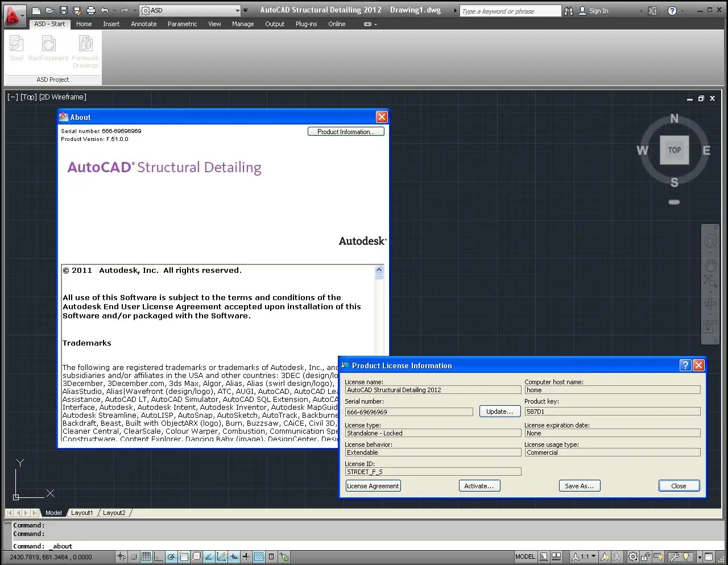Click the TOP face of the ViewCube
The image size is (728, 565).
click(x=674, y=150)
